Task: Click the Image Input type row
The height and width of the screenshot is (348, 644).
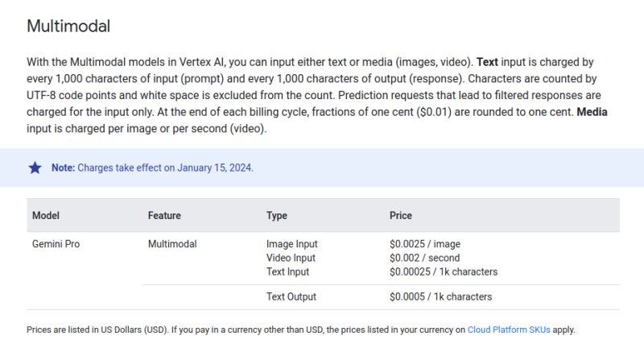Action: click(x=292, y=244)
